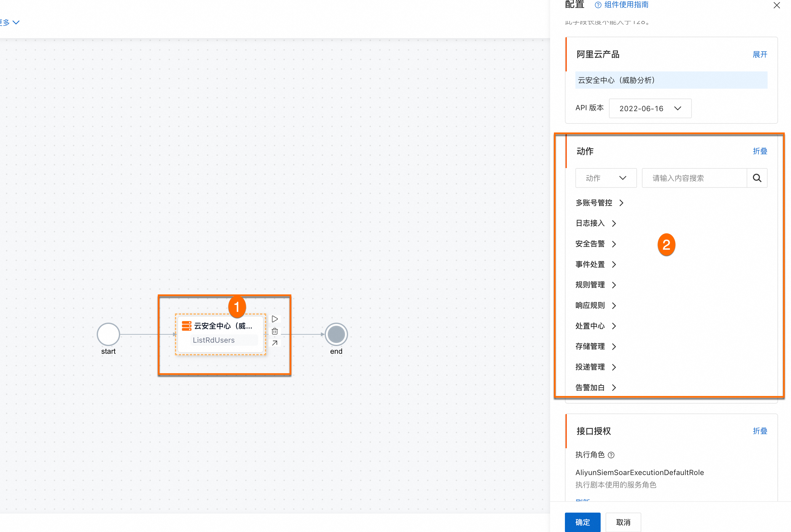The image size is (791, 532).
Task: Close the 配置 panel with the X
Action: (777, 6)
